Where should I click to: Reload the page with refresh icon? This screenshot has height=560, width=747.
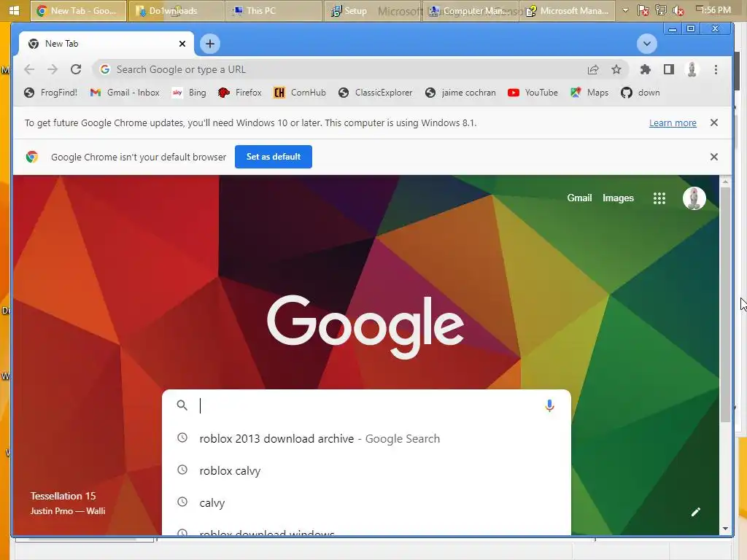click(x=76, y=69)
